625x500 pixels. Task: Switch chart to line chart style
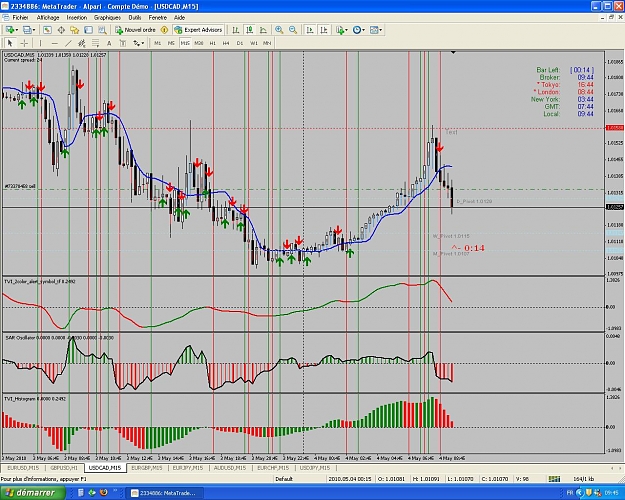[263, 30]
